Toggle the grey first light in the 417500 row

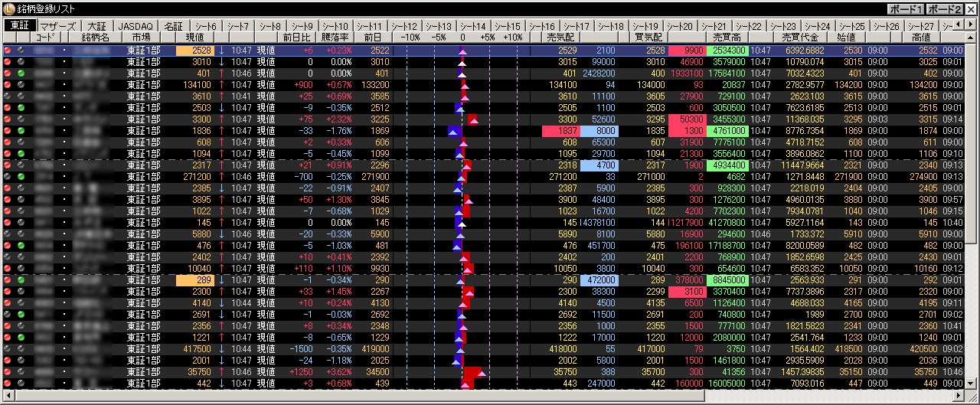point(8,349)
